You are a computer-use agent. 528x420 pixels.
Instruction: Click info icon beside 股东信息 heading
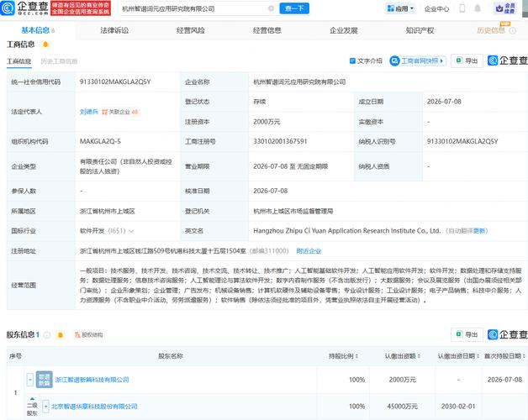tap(47, 335)
